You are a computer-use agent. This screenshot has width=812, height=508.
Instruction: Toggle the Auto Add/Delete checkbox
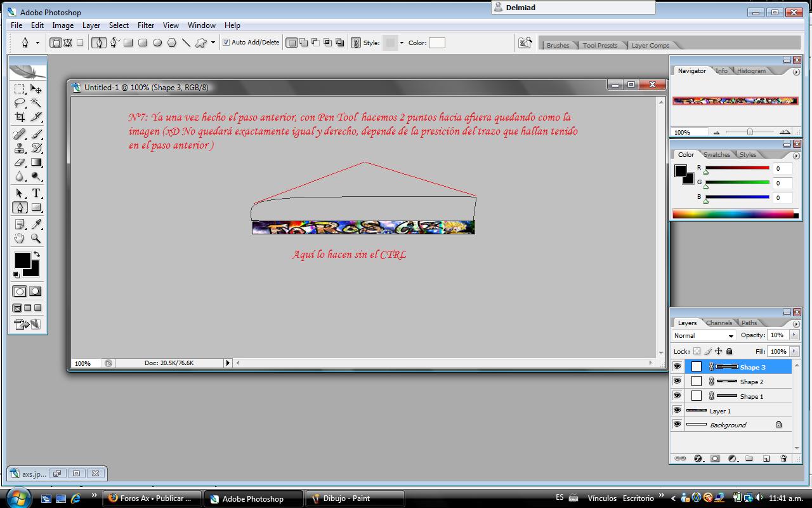tap(226, 43)
